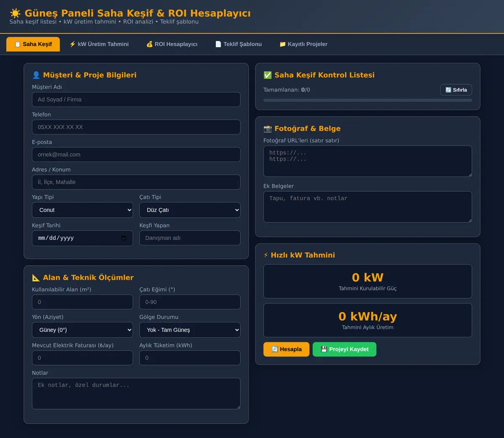This screenshot has height=438, width=504.
Task: Click the ruler icon beside Alan & Teknik Ölçümler
Action: pyautogui.click(x=36, y=278)
